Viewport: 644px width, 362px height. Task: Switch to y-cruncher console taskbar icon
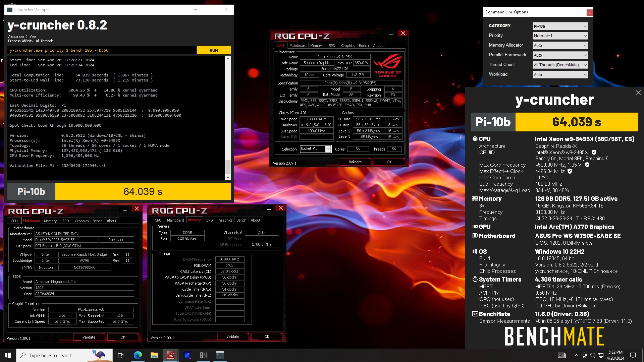click(220, 355)
